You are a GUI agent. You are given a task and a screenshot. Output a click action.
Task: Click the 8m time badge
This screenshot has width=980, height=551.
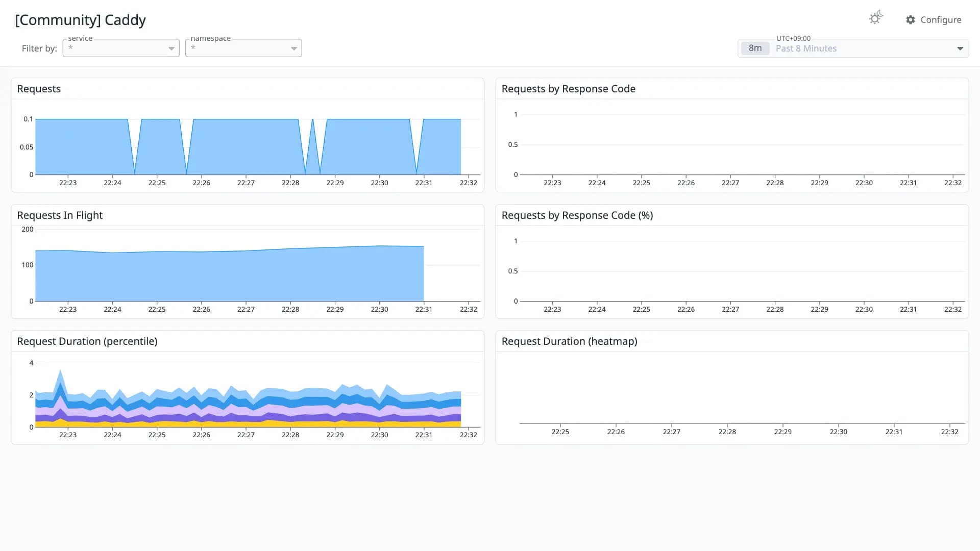(x=755, y=48)
